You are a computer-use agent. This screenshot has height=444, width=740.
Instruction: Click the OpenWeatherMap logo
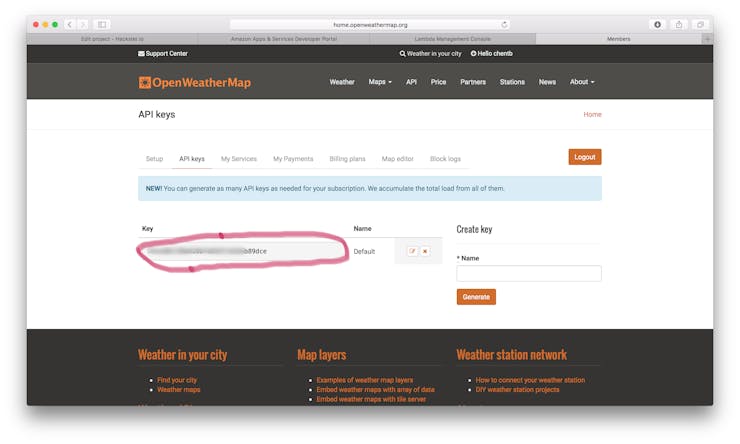tap(194, 83)
